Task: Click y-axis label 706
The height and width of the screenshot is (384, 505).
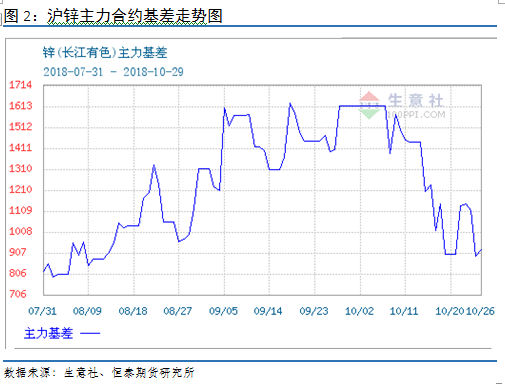Action: (18, 294)
